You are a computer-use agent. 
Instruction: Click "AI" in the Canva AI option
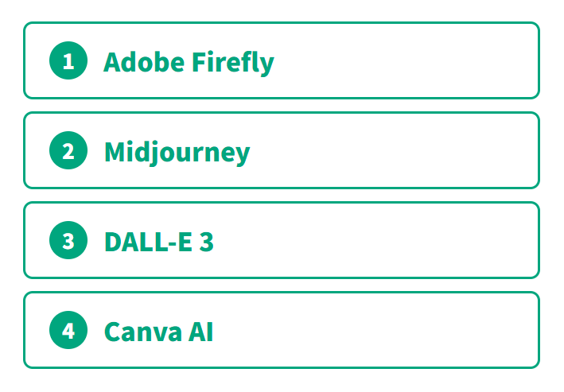[200, 331]
